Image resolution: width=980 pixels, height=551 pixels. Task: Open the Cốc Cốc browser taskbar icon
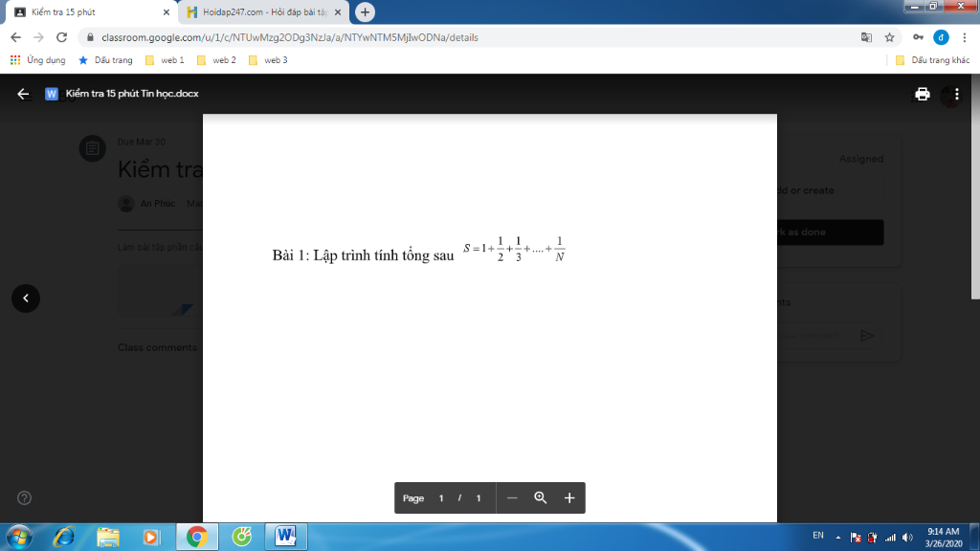pos(241,537)
